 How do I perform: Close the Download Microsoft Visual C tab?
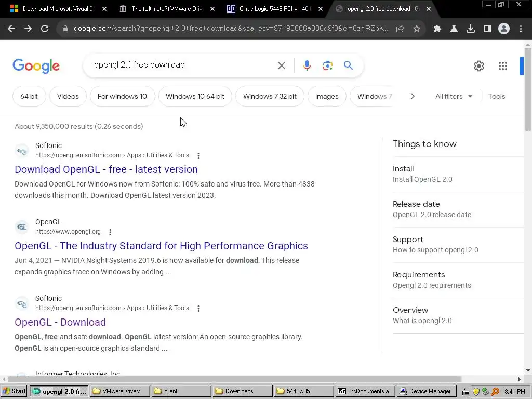104,9
